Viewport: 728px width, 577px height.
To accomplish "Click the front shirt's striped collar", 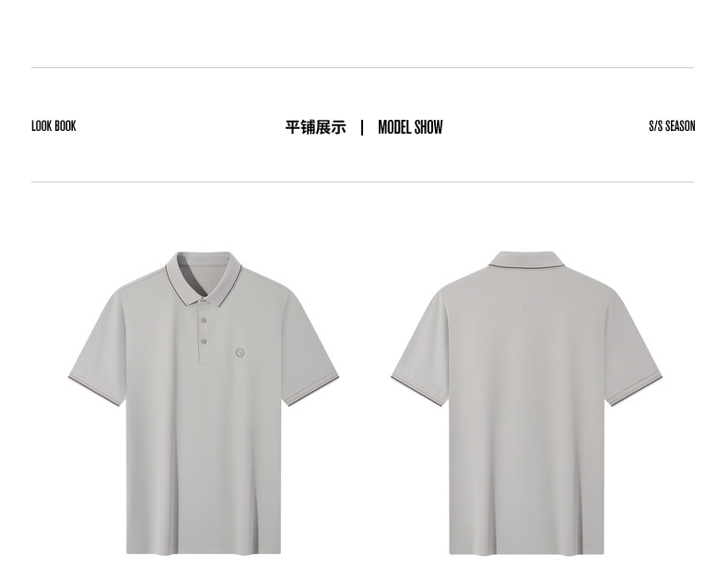I will [204, 277].
